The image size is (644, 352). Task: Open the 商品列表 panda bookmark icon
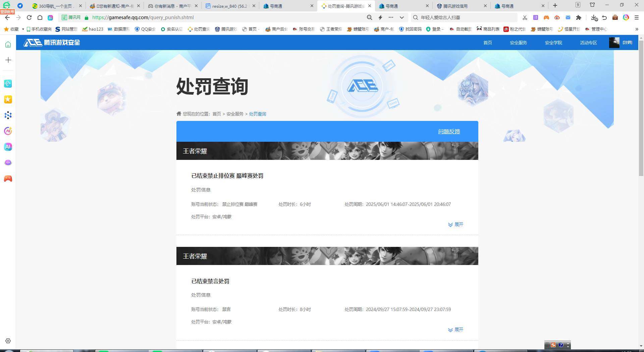pyautogui.click(x=480, y=29)
